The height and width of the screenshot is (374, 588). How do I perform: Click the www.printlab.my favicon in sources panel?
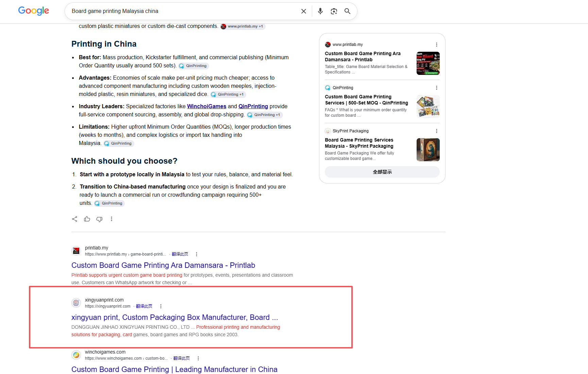tap(328, 45)
